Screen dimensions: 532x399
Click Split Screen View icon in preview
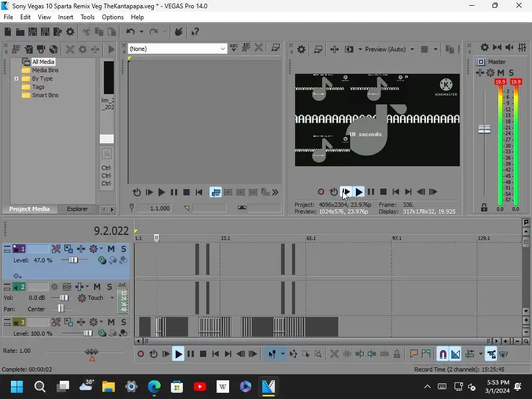coord(349,49)
